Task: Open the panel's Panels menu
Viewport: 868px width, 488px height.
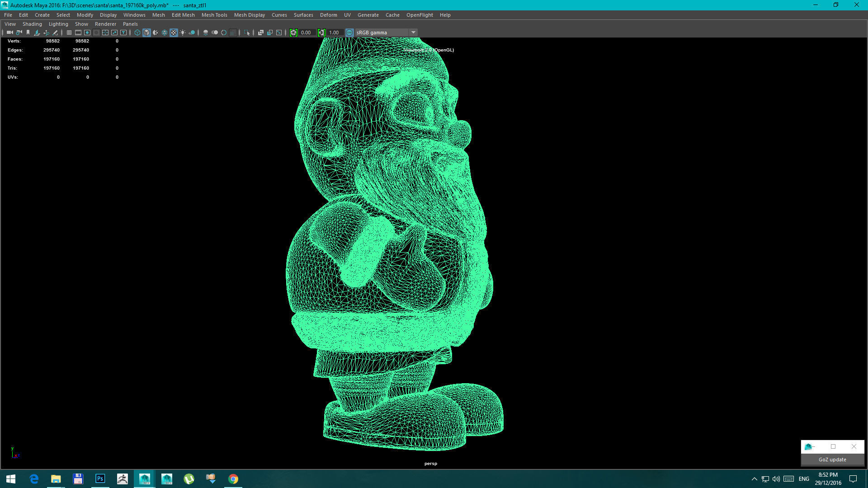Action: click(130, 24)
